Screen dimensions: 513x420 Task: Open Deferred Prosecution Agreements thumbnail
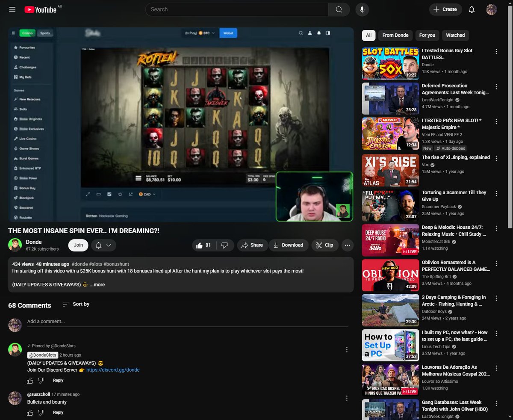[390, 98]
